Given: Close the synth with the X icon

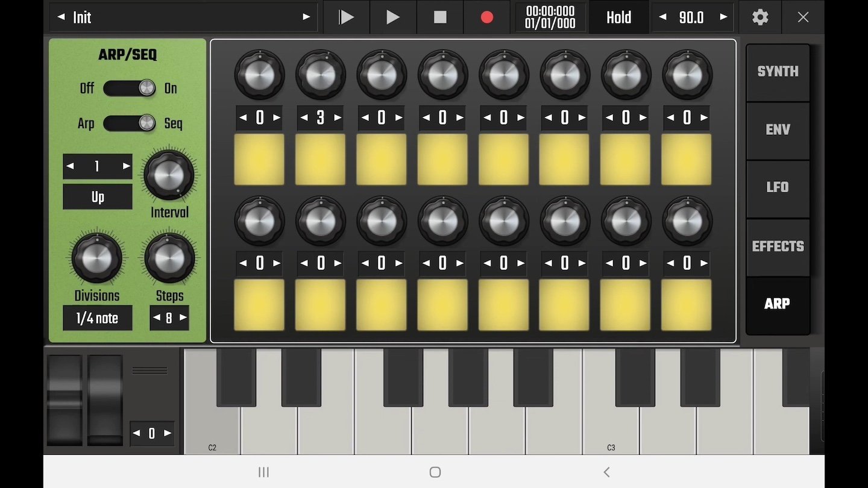Looking at the screenshot, I should (x=803, y=17).
